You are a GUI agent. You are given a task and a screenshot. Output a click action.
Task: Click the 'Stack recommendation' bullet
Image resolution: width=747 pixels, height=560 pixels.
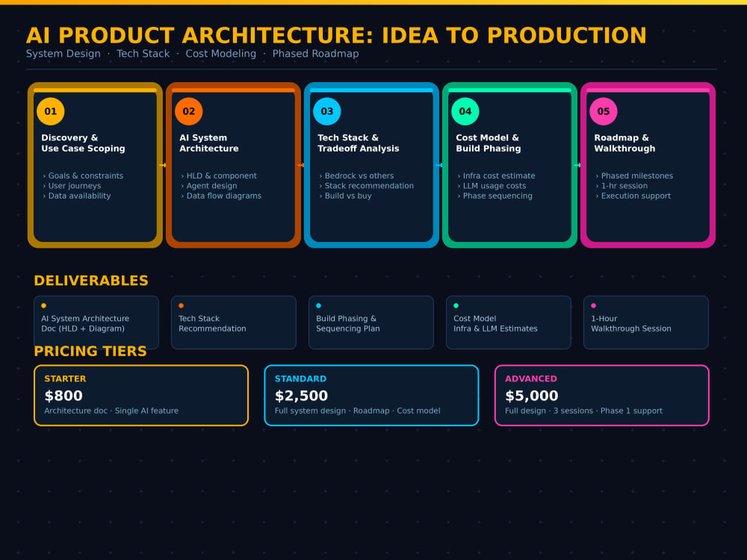[366, 186]
